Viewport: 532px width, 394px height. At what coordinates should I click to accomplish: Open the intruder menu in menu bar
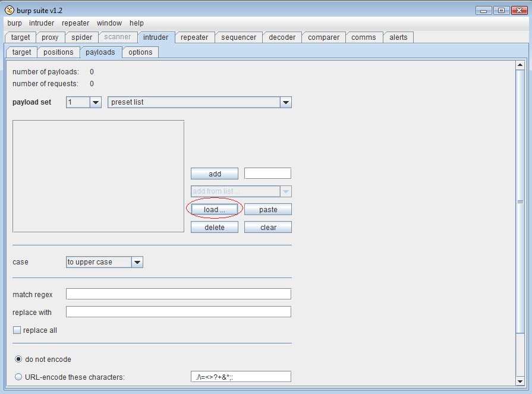[x=42, y=23]
